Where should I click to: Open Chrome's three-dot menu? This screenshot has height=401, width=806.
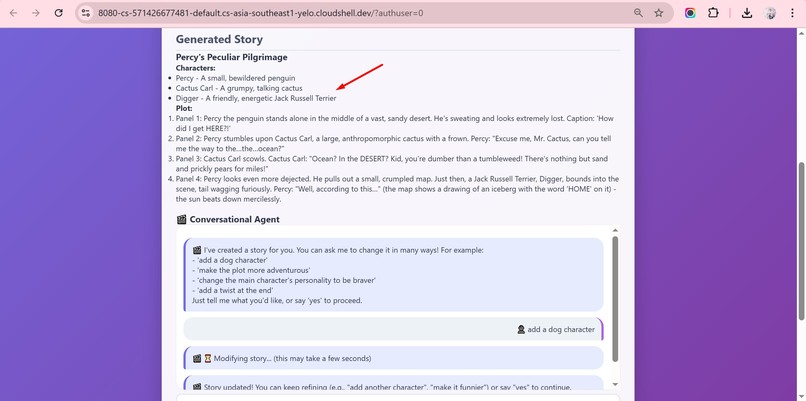[x=792, y=13]
